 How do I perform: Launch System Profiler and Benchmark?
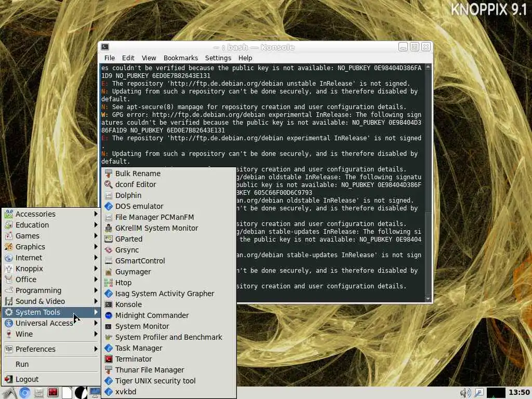(x=169, y=337)
